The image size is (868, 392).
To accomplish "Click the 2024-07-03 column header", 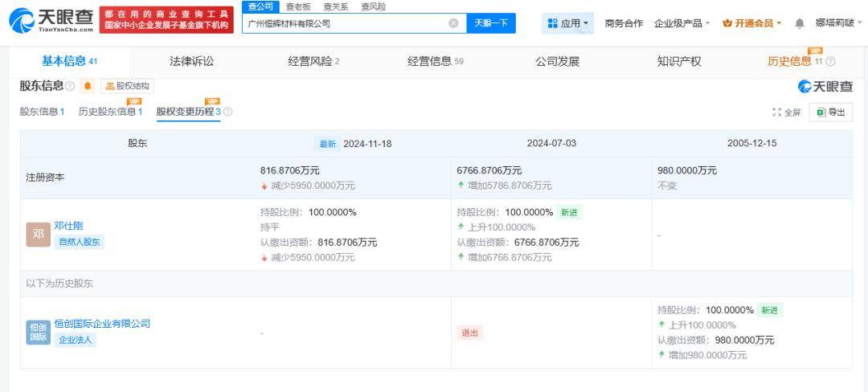I will pyautogui.click(x=551, y=143).
